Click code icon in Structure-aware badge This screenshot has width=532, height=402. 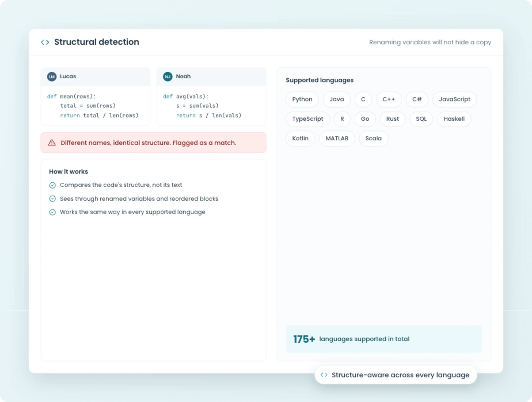[324, 375]
